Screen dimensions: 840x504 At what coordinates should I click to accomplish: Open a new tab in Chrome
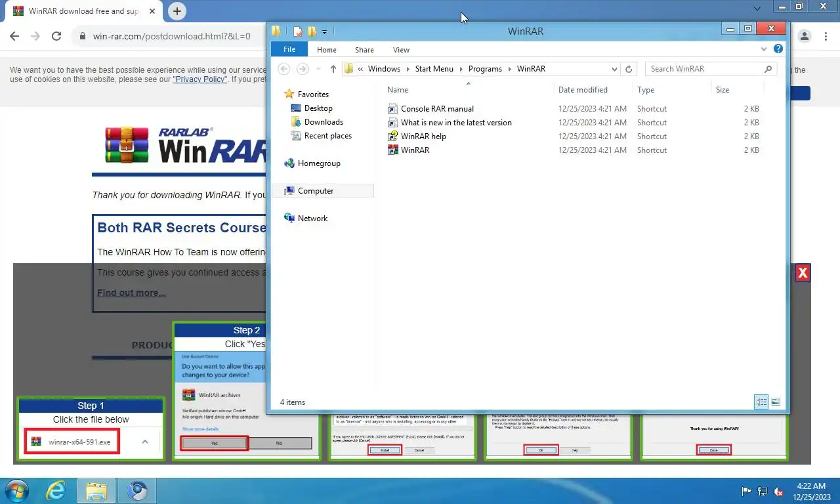coord(177,11)
